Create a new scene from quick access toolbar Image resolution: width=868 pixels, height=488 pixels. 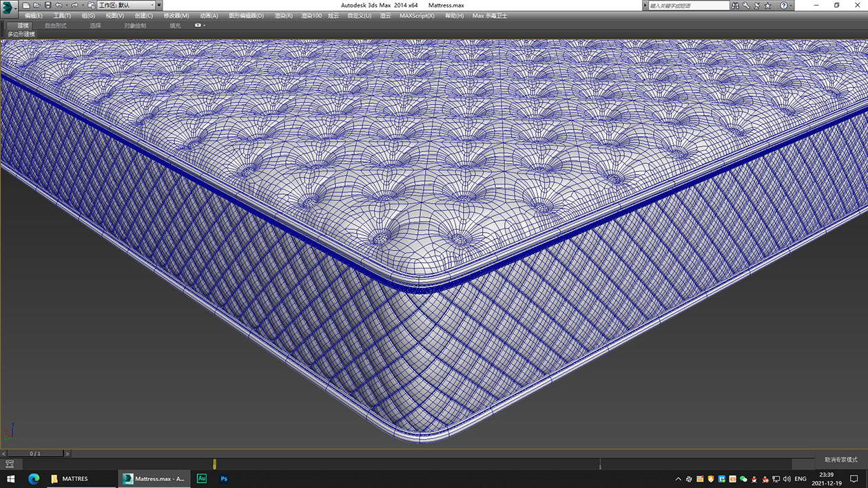[26, 6]
